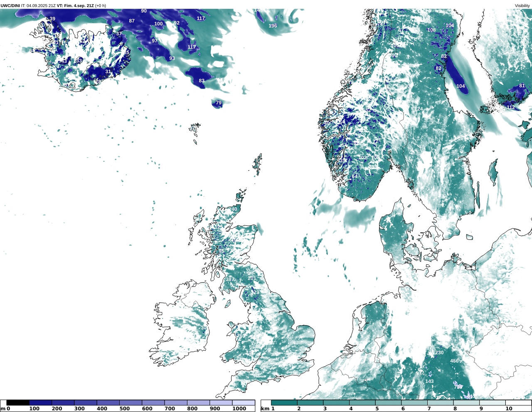Click the dark navy 100–200 m legend swatch
This screenshot has height=412, width=532.
[x=40, y=402]
